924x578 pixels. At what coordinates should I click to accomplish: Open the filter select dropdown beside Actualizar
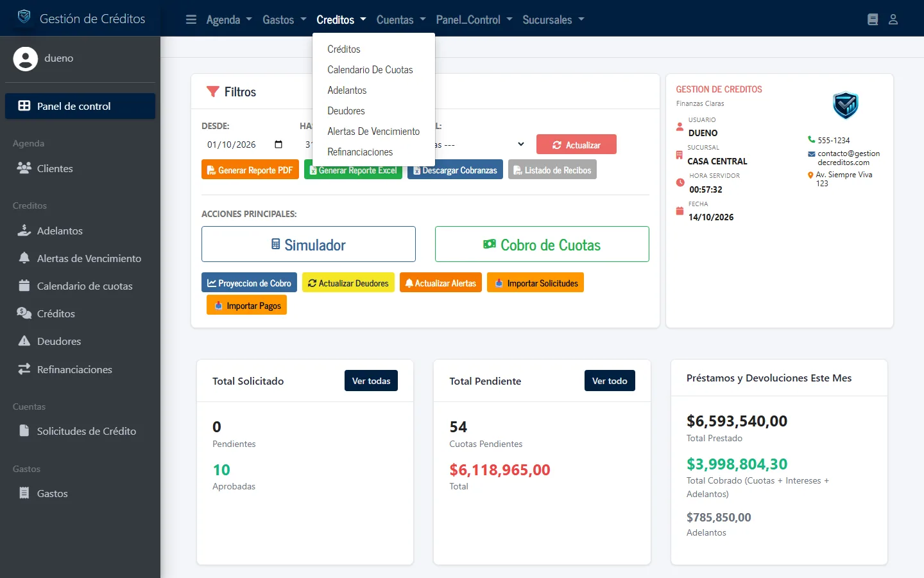click(x=480, y=144)
